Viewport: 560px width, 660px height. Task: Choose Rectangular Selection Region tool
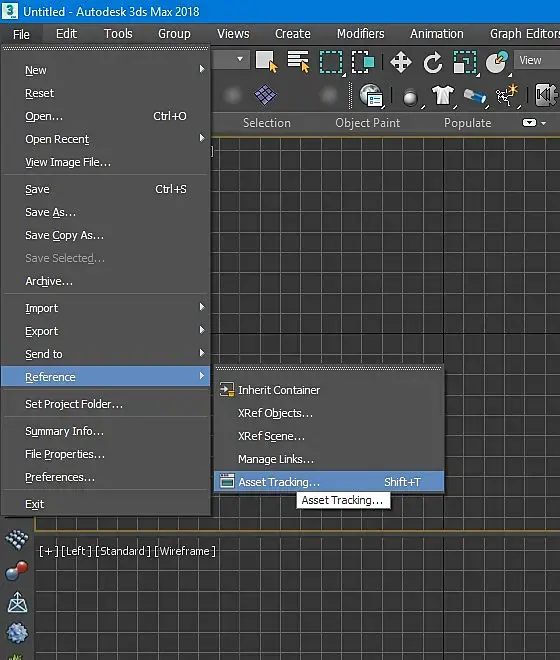pos(331,62)
